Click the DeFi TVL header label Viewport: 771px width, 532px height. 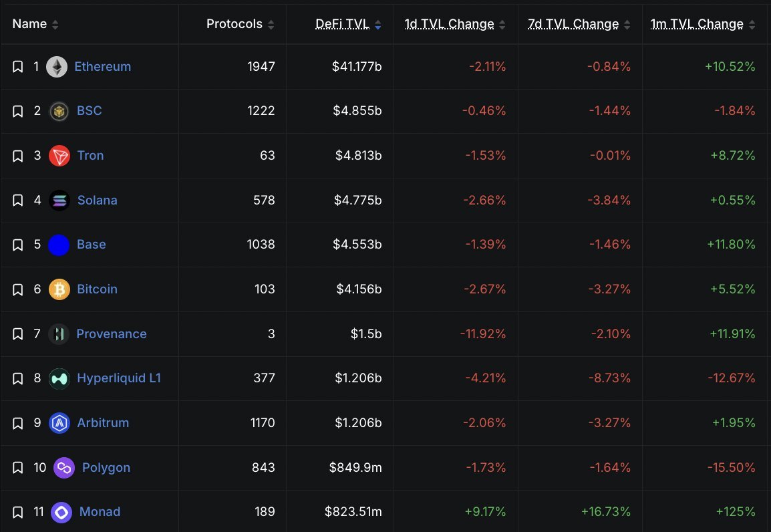click(x=342, y=23)
